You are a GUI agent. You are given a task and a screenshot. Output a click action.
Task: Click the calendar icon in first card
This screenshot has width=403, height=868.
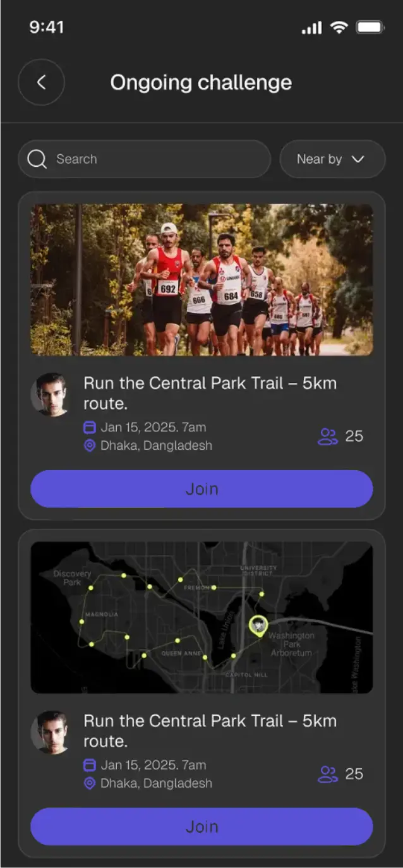90,428
